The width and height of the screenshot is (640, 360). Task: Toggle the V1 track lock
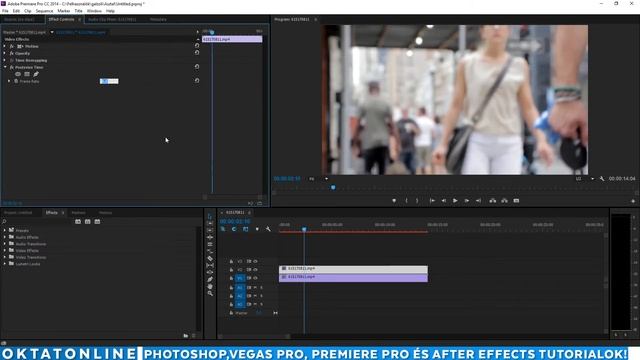click(231, 278)
